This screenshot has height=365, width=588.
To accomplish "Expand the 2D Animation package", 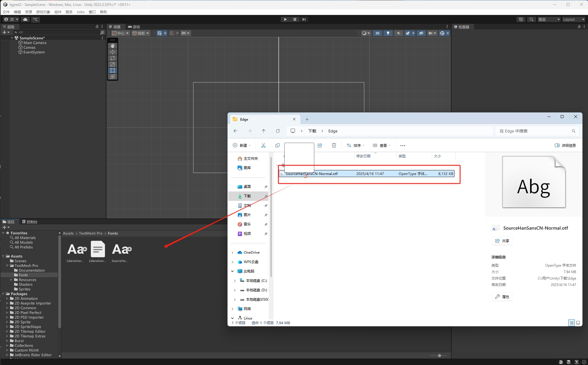I will (x=7, y=299).
